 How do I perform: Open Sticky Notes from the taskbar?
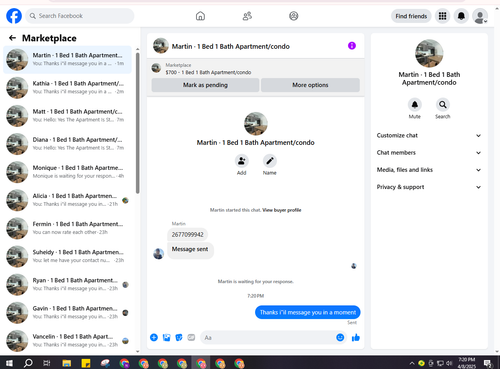86,363
